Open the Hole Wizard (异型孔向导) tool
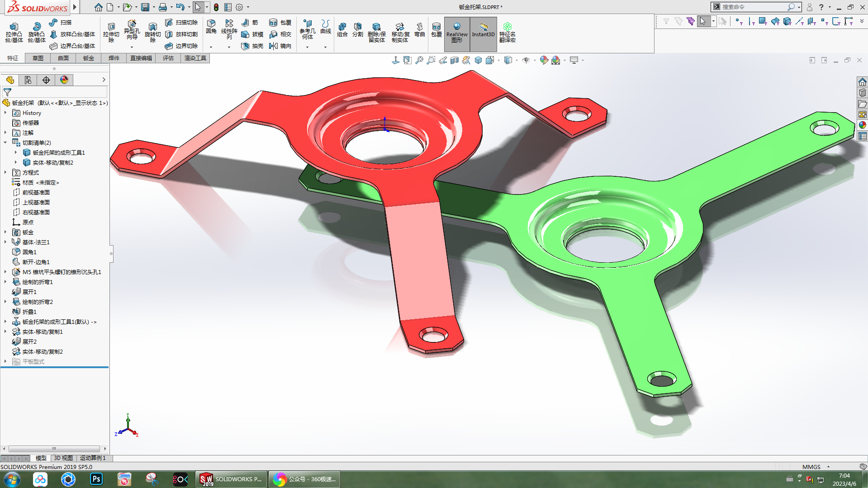This screenshot has height=488, width=868. (x=132, y=29)
